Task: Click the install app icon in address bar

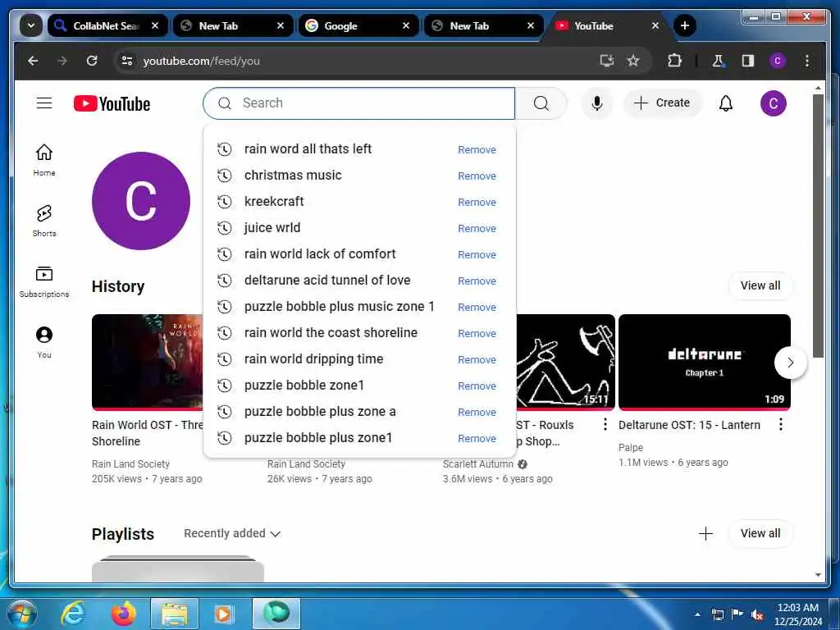Action: (x=606, y=61)
